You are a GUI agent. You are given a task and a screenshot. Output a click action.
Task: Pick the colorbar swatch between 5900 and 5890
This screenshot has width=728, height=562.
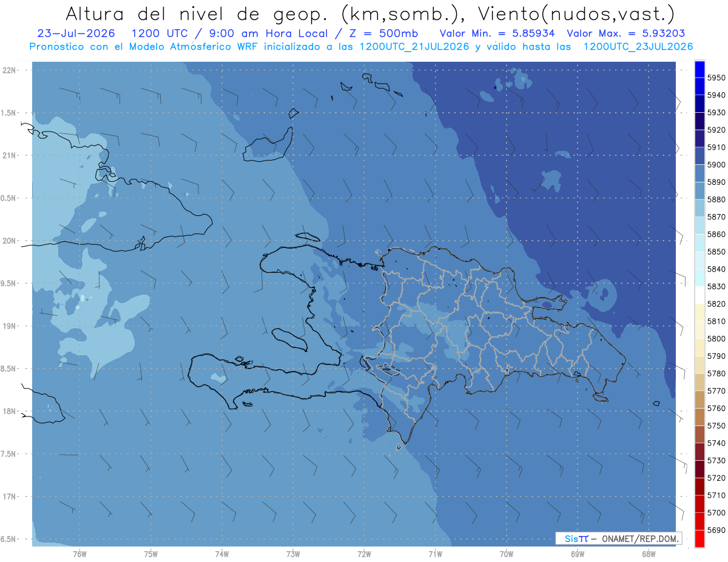(x=699, y=173)
